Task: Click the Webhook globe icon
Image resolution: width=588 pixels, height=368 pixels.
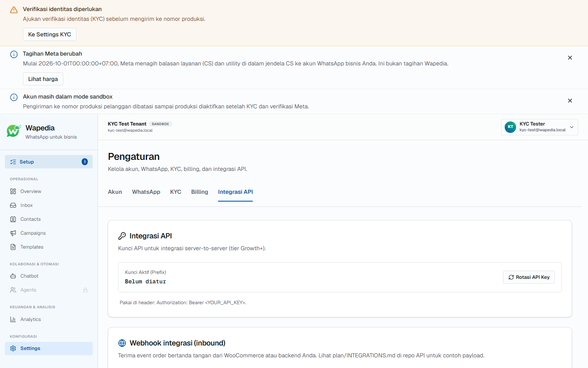Action: [x=122, y=343]
